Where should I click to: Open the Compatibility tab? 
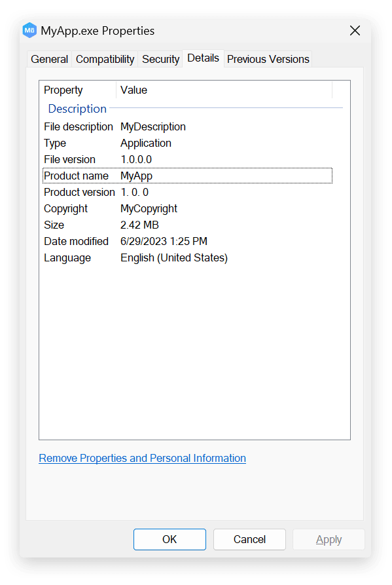(105, 59)
